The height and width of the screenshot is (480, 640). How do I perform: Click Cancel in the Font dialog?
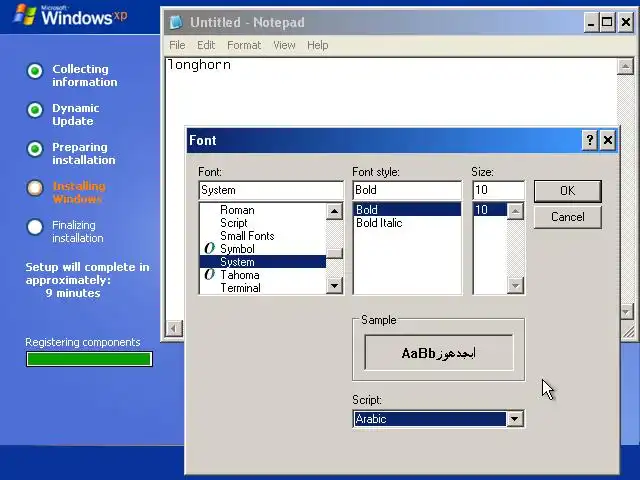(567, 217)
